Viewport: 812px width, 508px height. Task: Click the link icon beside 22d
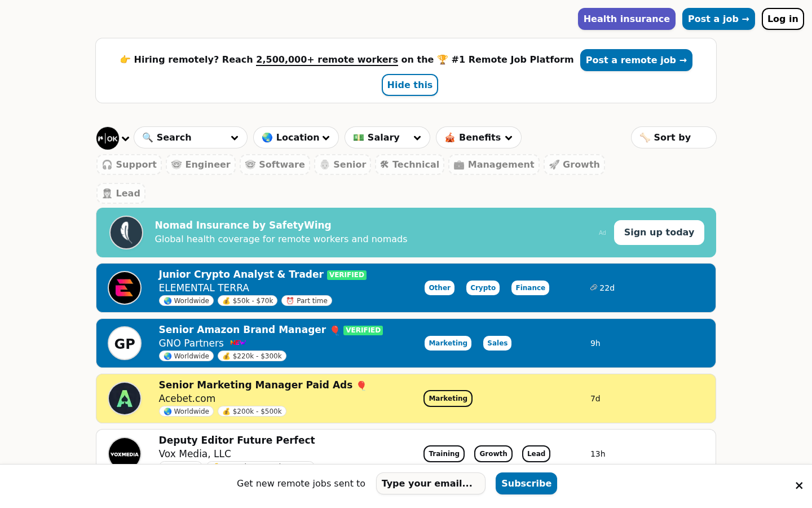coord(593,288)
